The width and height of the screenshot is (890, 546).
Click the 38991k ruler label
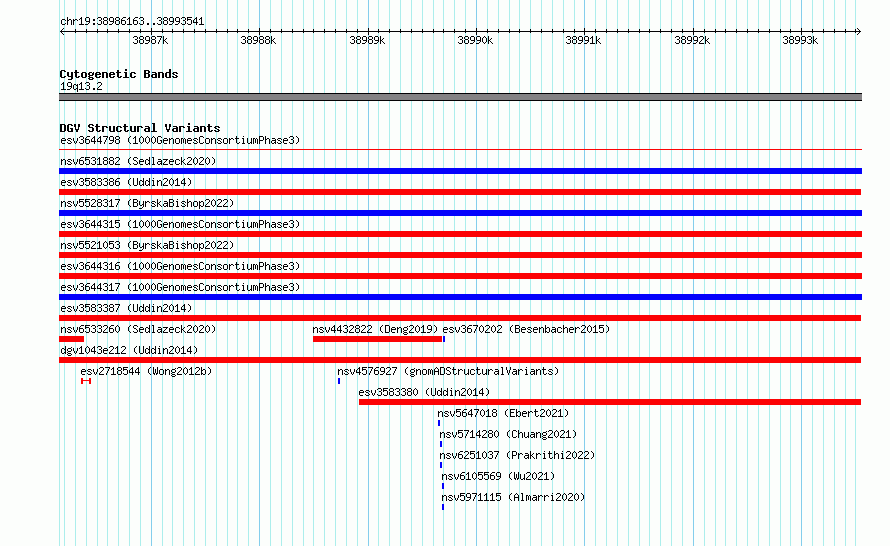pos(583,40)
